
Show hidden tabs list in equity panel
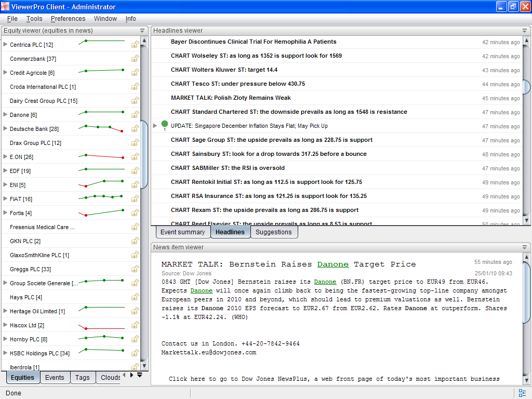pos(139,375)
